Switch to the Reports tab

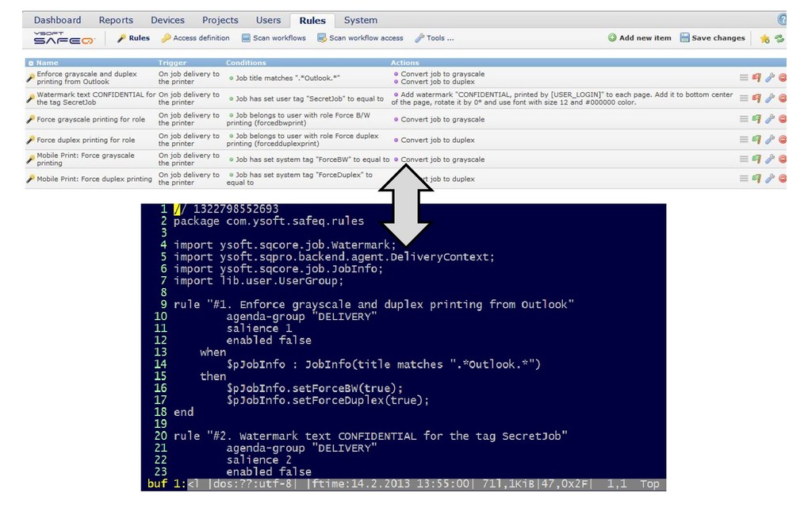(x=116, y=20)
